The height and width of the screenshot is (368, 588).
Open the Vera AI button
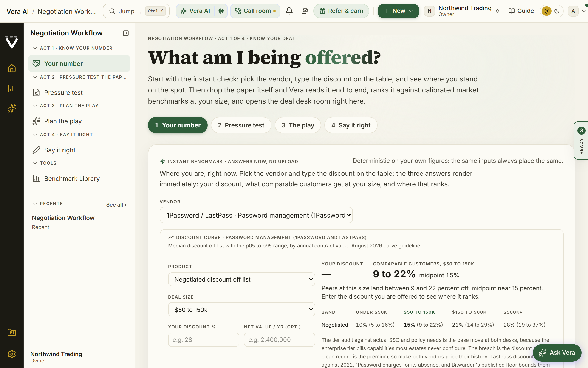pos(195,11)
